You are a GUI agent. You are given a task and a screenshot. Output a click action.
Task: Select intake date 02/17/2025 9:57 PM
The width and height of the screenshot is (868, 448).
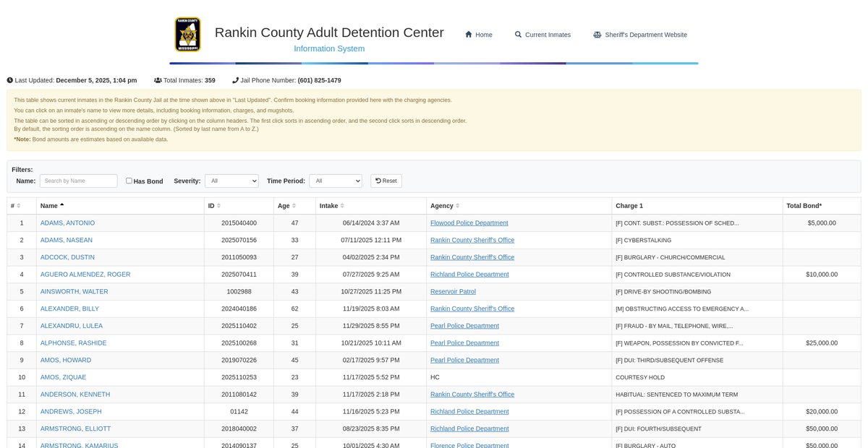371,361
